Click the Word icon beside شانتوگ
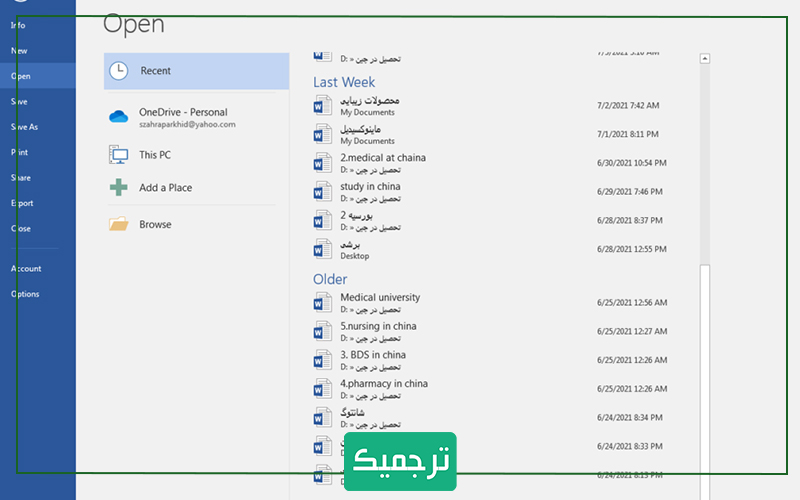 coord(322,418)
